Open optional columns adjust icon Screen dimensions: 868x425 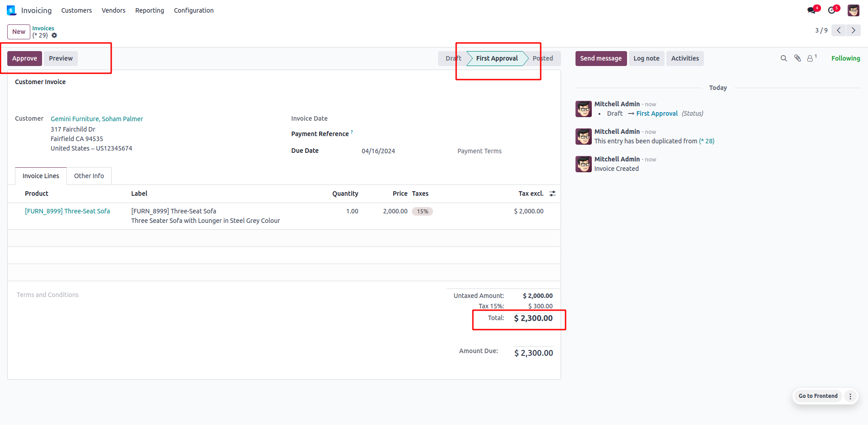pos(552,194)
